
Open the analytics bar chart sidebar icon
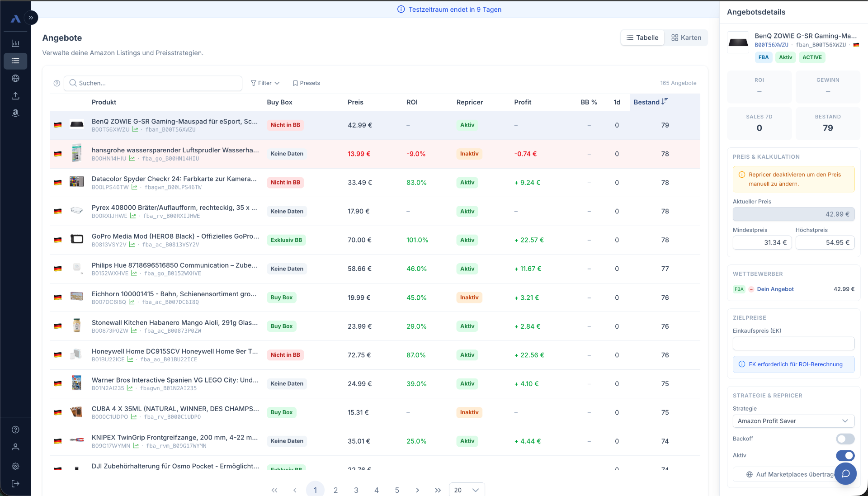tap(15, 43)
